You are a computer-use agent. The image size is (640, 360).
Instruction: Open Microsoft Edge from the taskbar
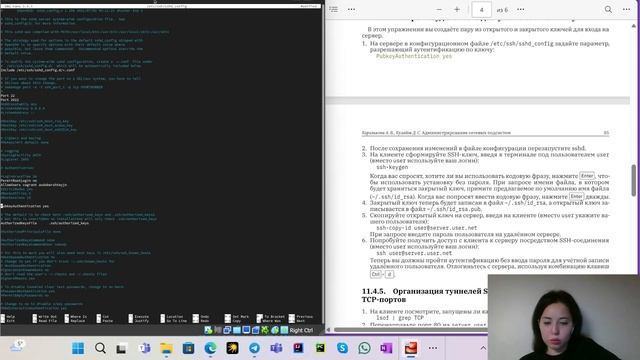coord(210,348)
